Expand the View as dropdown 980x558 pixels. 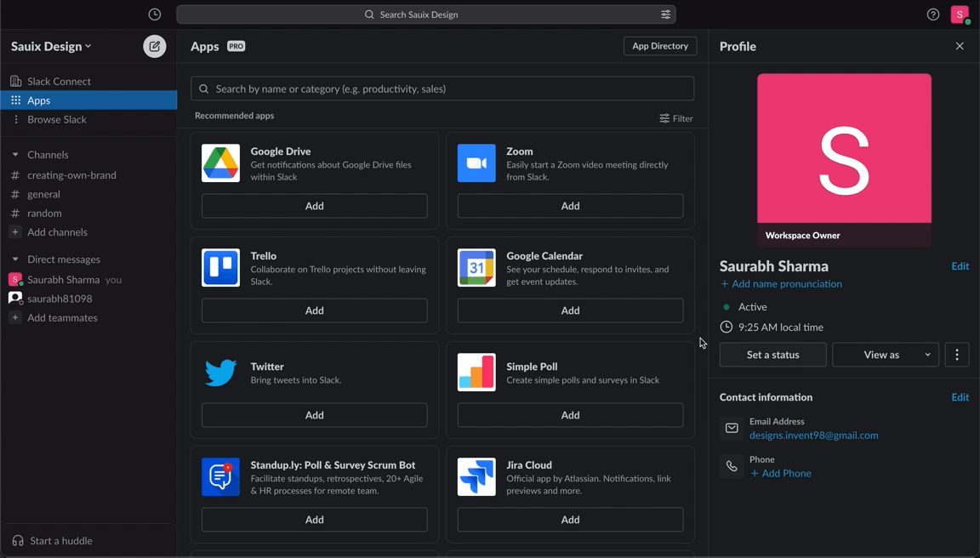pyautogui.click(x=927, y=355)
